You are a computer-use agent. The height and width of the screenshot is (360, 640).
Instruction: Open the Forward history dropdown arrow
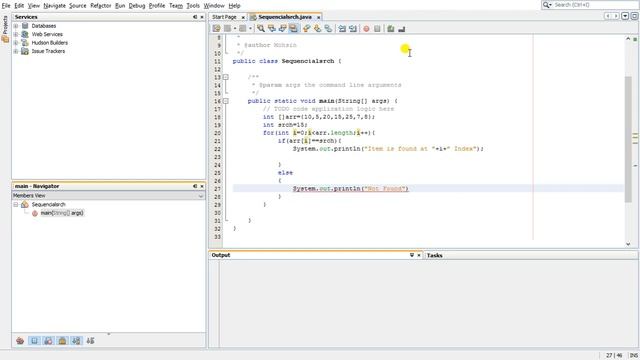click(x=250, y=29)
